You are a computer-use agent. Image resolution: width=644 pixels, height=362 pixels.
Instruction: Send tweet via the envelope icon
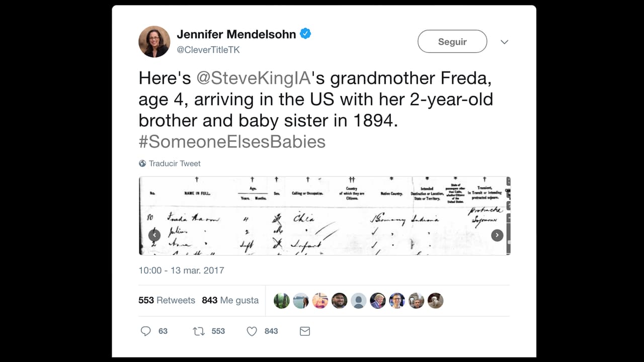coord(304,331)
